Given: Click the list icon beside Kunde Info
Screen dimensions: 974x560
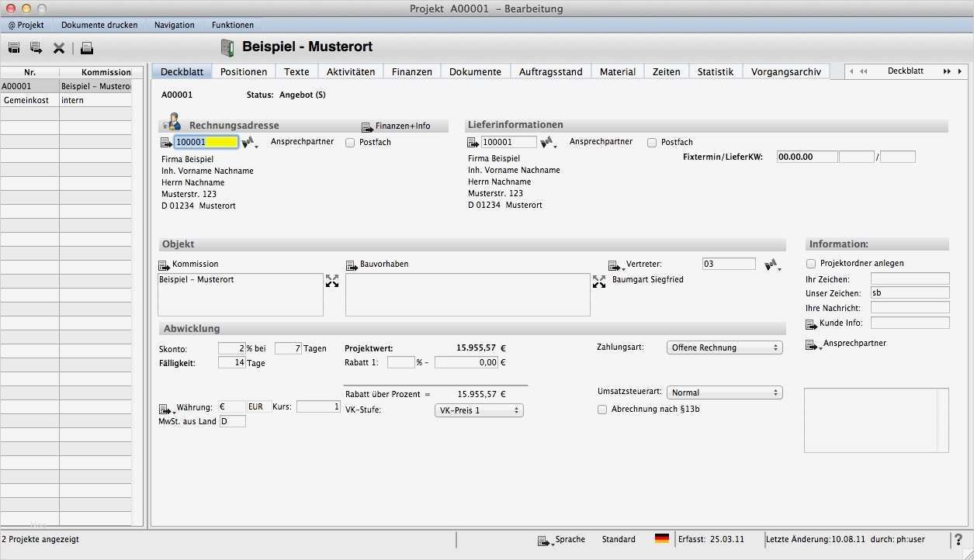Looking at the screenshot, I should (812, 323).
